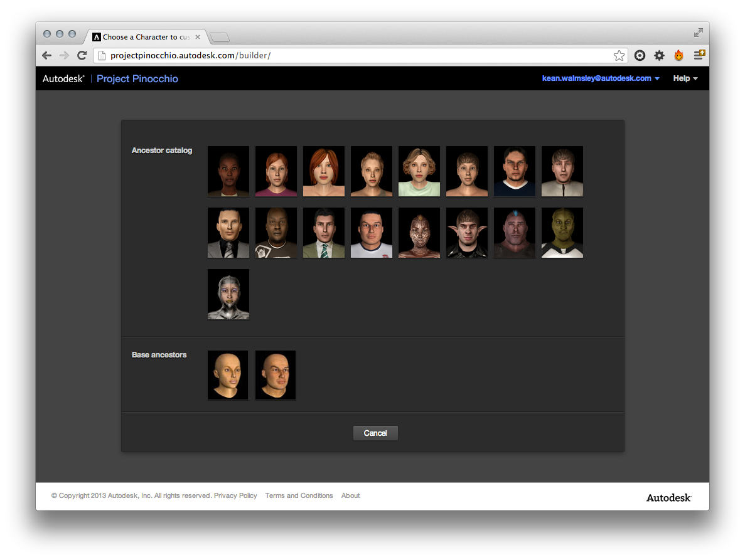745x560 pixels.
Task: Pick the bald female base ancestor
Action: point(228,375)
